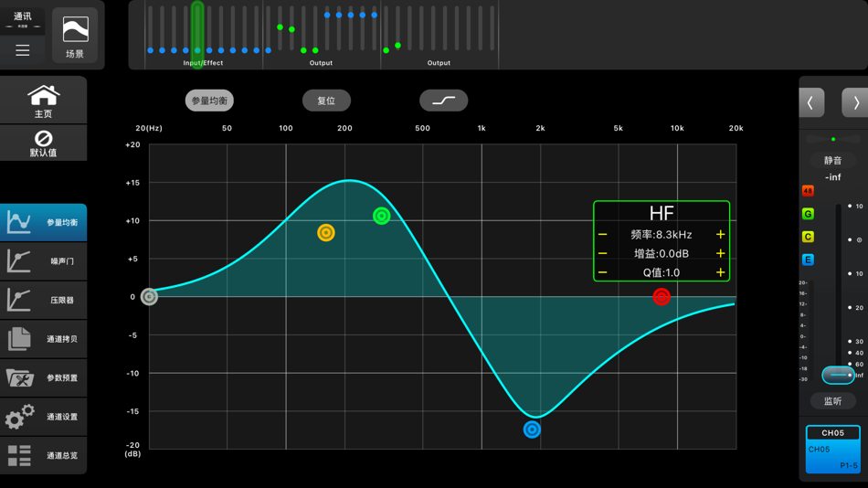
Task: Select the red HF band node
Action: (662, 297)
